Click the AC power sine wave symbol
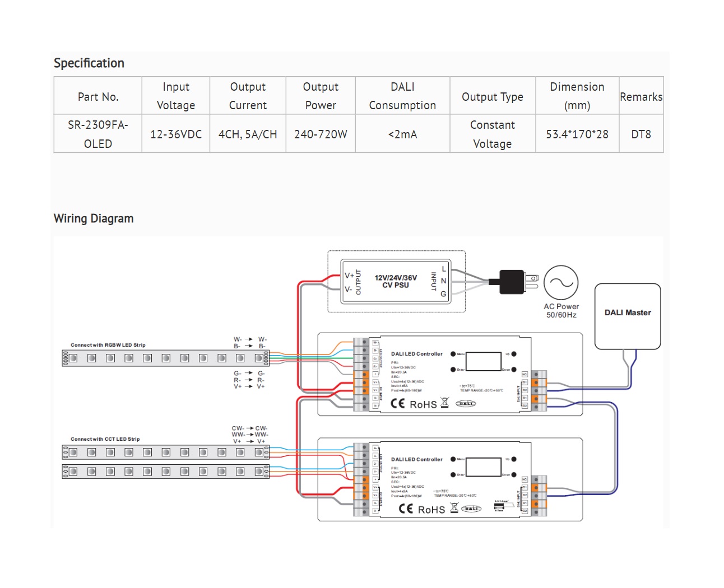 coord(561,283)
